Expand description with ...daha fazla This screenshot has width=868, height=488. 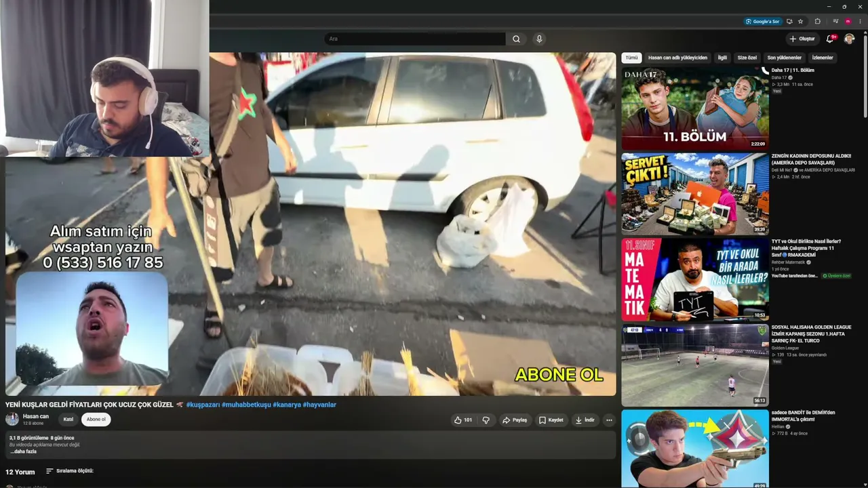23,451
